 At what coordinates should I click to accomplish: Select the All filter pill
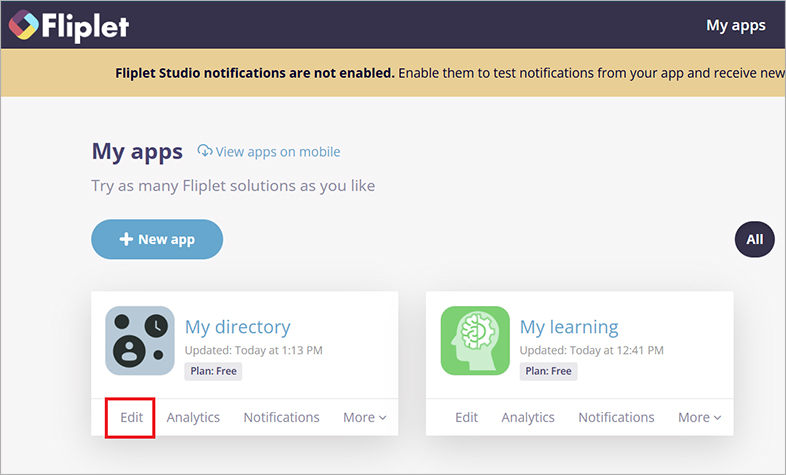754,239
